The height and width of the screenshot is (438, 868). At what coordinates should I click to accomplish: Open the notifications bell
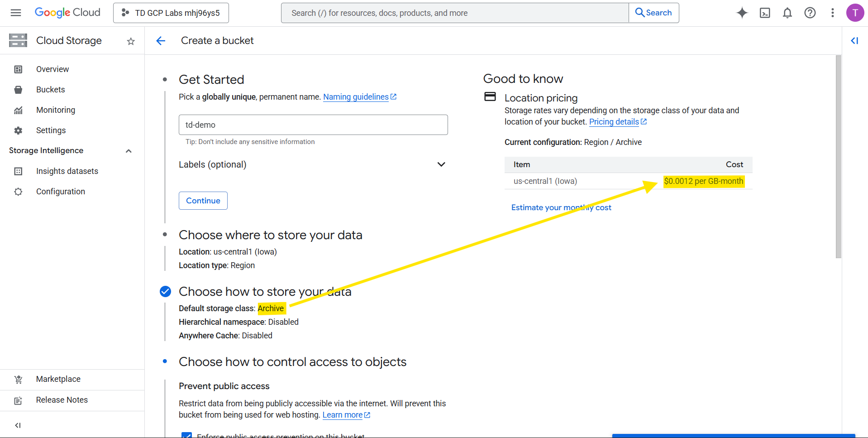787,13
